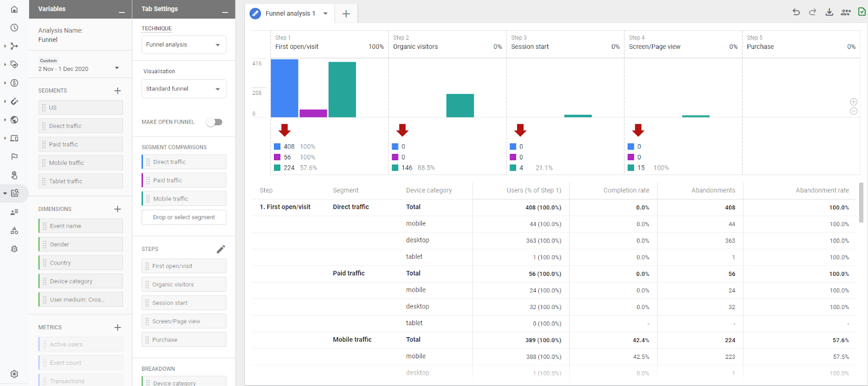The image size is (868, 386).
Task: Open the Visualisation dropdown showing Standard funnel
Action: [184, 89]
